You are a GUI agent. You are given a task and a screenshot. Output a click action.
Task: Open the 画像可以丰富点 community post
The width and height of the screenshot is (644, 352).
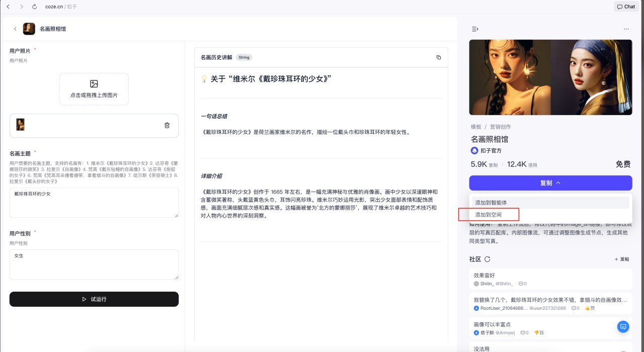click(550, 327)
